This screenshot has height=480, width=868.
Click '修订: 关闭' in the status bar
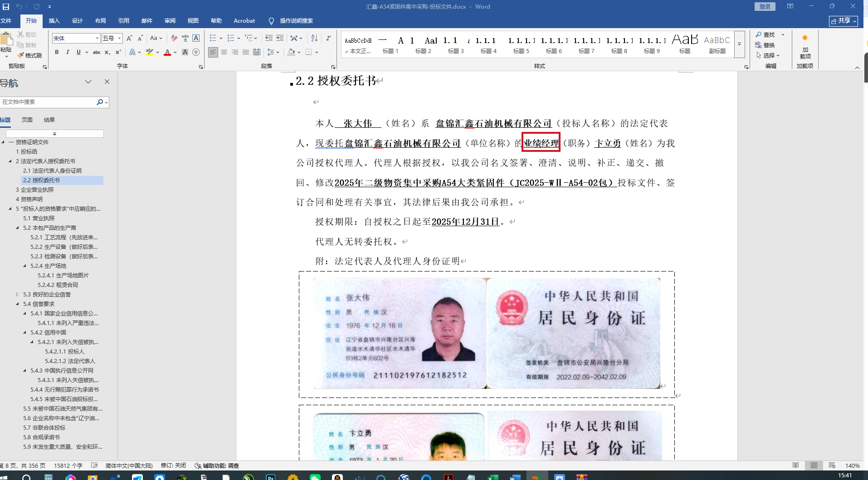[173, 465]
